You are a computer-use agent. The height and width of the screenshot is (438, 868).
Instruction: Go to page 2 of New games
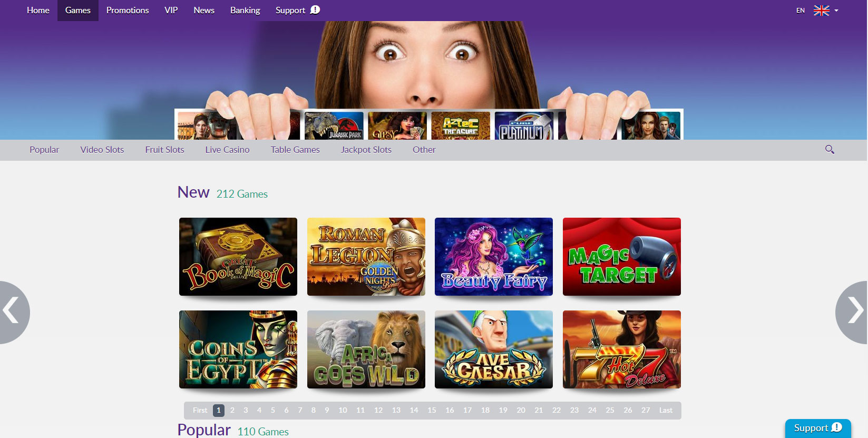tap(232, 410)
